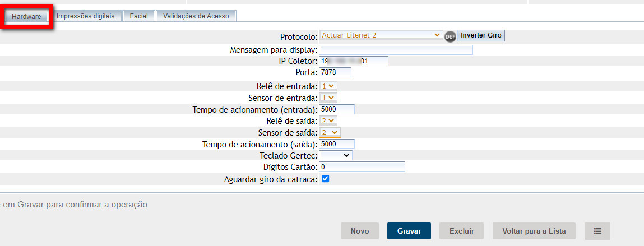Click the Mensagem para display field
The image size is (644, 246).
point(396,50)
